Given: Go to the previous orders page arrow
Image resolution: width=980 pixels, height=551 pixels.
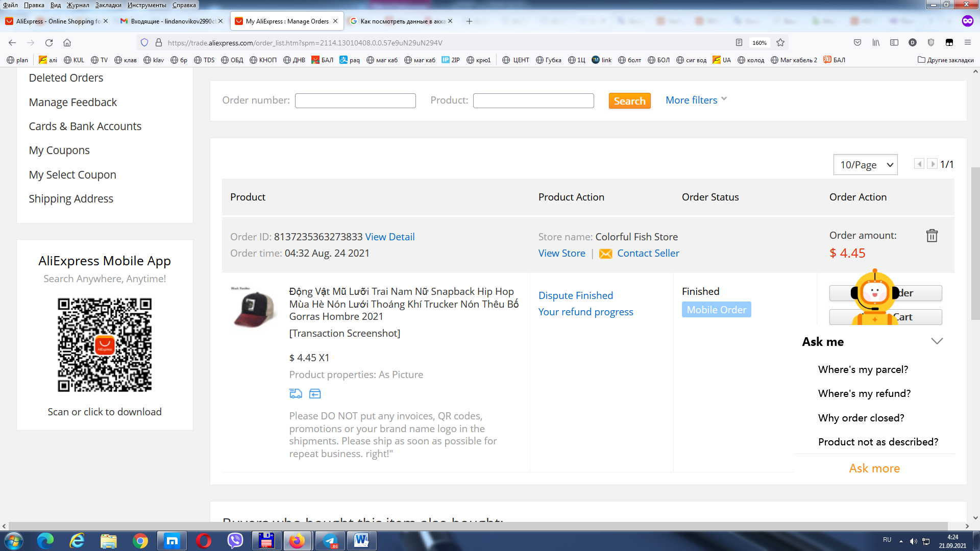Looking at the screenshot, I should [919, 164].
